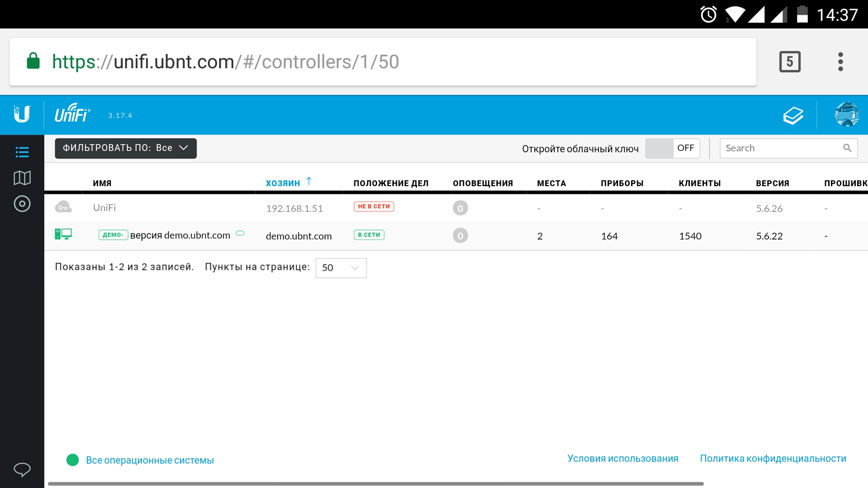Image resolution: width=868 pixels, height=488 pixels.
Task: Click host 192.168.1.51
Action: (x=294, y=209)
